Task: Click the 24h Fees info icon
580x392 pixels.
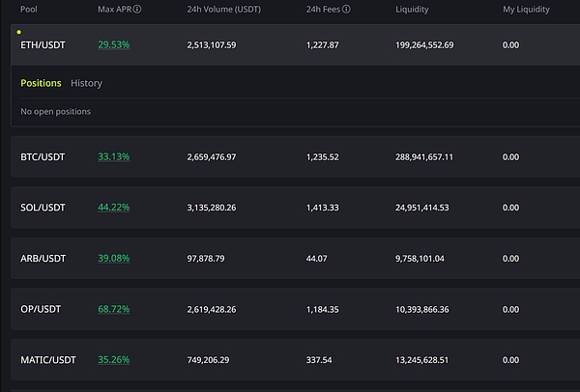Action: click(346, 10)
